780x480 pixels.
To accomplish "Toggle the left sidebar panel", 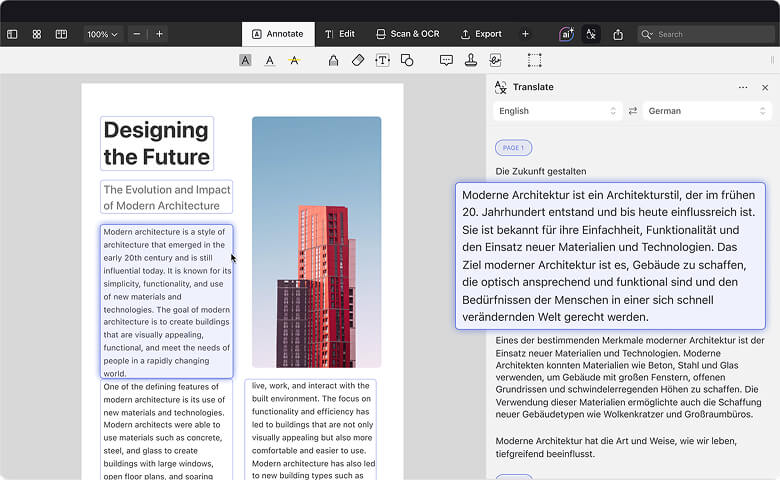I will [12, 34].
